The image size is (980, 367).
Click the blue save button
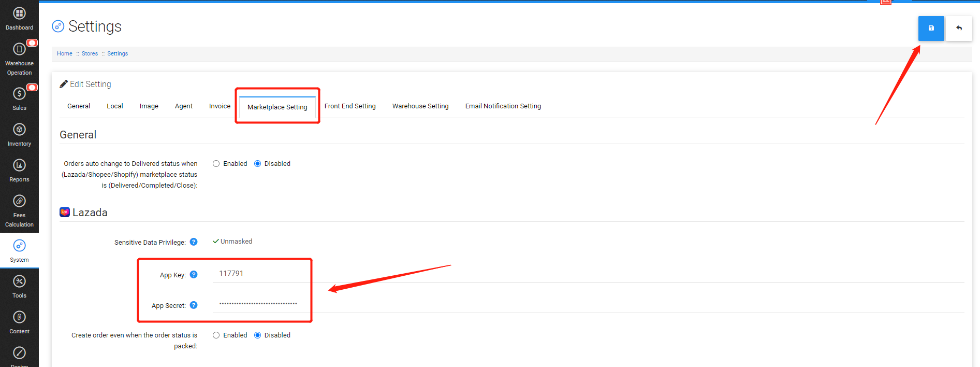point(931,28)
